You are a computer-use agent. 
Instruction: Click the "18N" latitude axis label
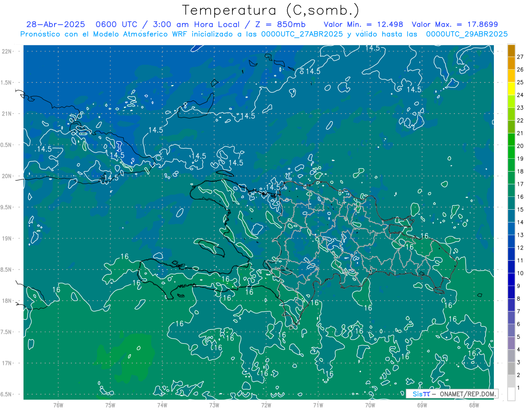point(7,301)
